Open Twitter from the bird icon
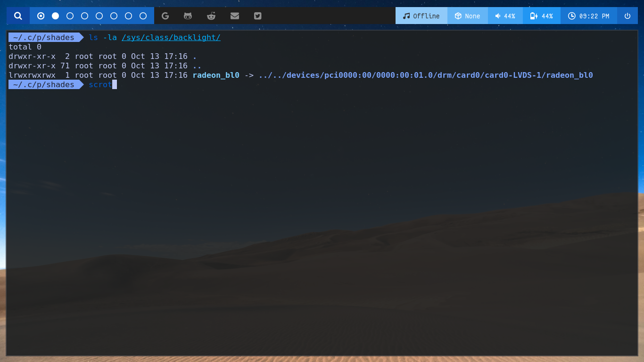644x362 pixels. pos(257,16)
